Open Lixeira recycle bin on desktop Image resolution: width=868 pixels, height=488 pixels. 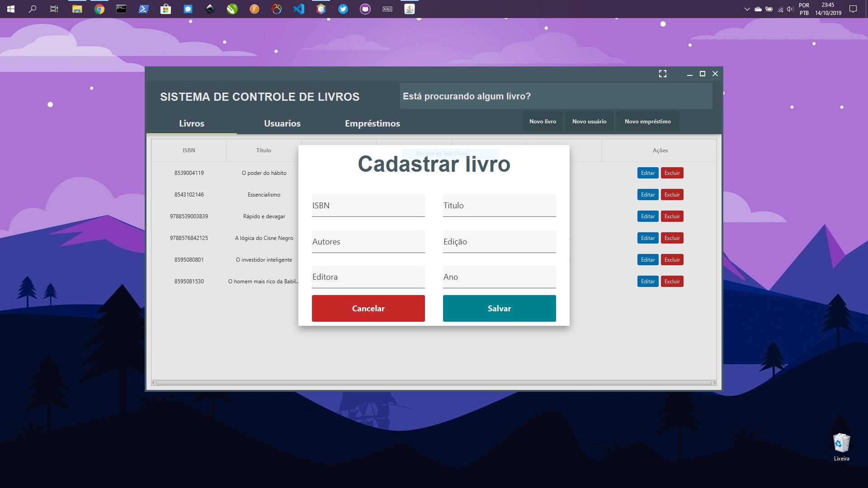pyautogui.click(x=841, y=445)
